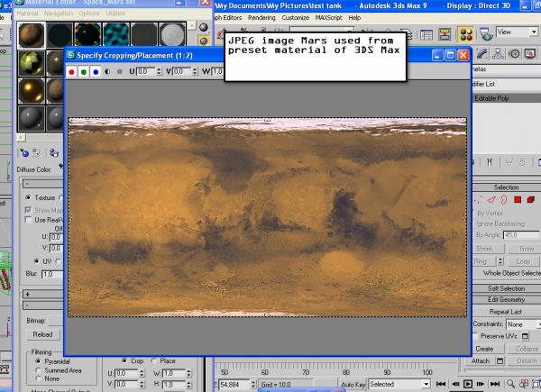The image size is (541, 392).
Task: Collapse the Edit Geometry rollout
Action: [x=506, y=299]
